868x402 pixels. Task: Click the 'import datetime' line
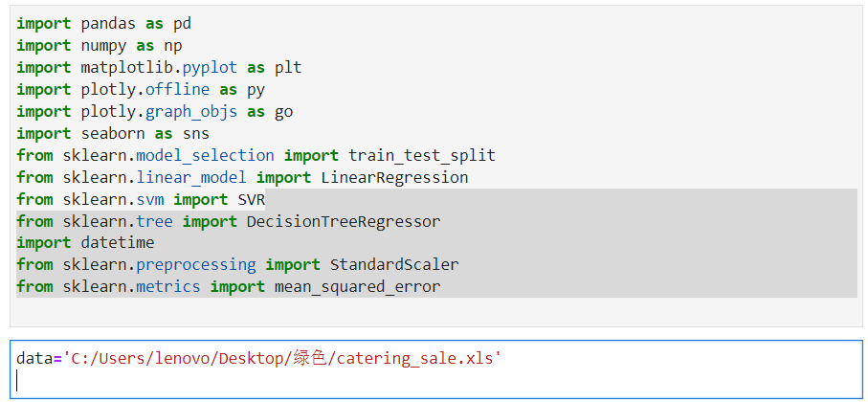(85, 242)
